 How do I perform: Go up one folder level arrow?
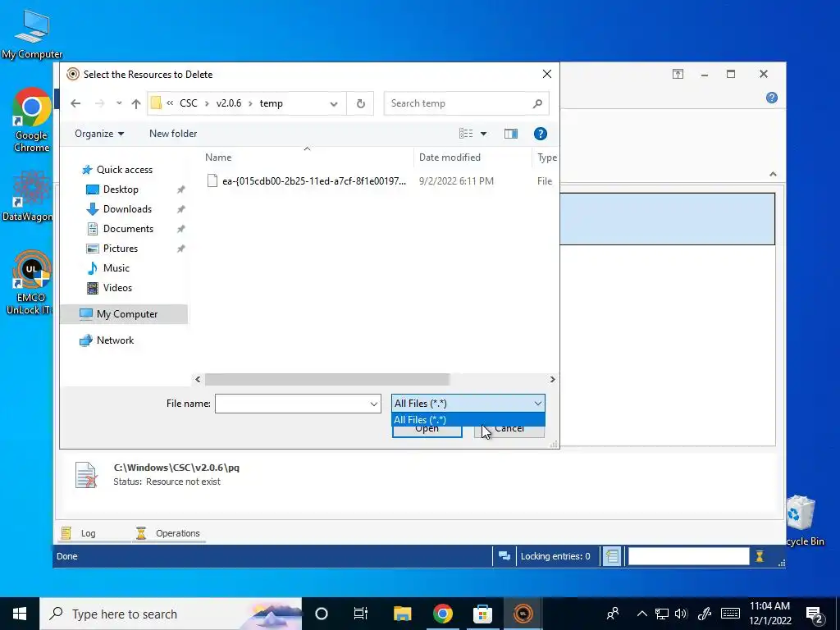pyautogui.click(x=136, y=104)
